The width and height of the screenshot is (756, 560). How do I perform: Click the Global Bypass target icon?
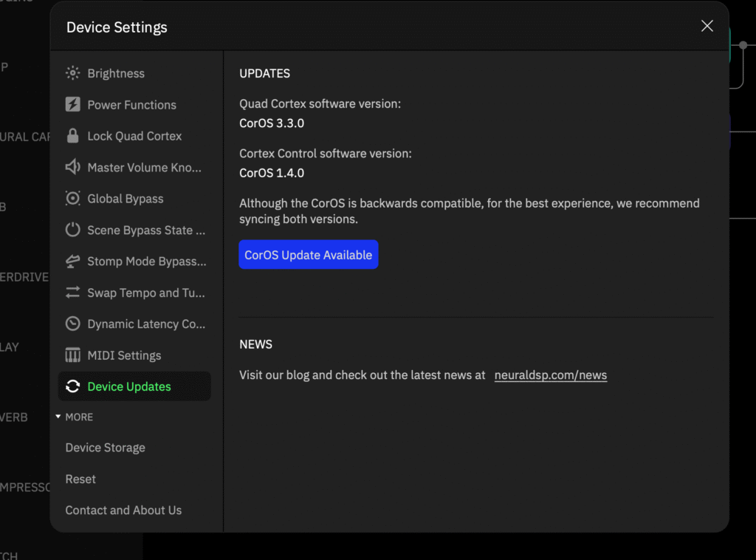(72, 199)
